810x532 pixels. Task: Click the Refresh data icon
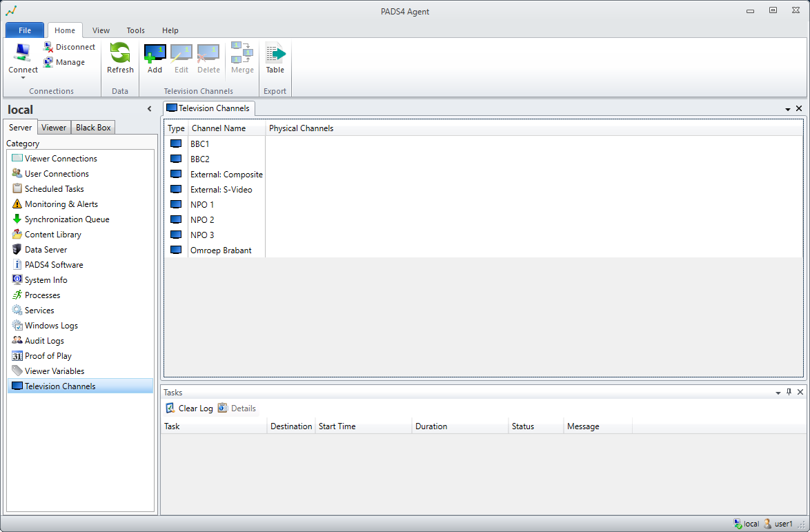point(120,54)
